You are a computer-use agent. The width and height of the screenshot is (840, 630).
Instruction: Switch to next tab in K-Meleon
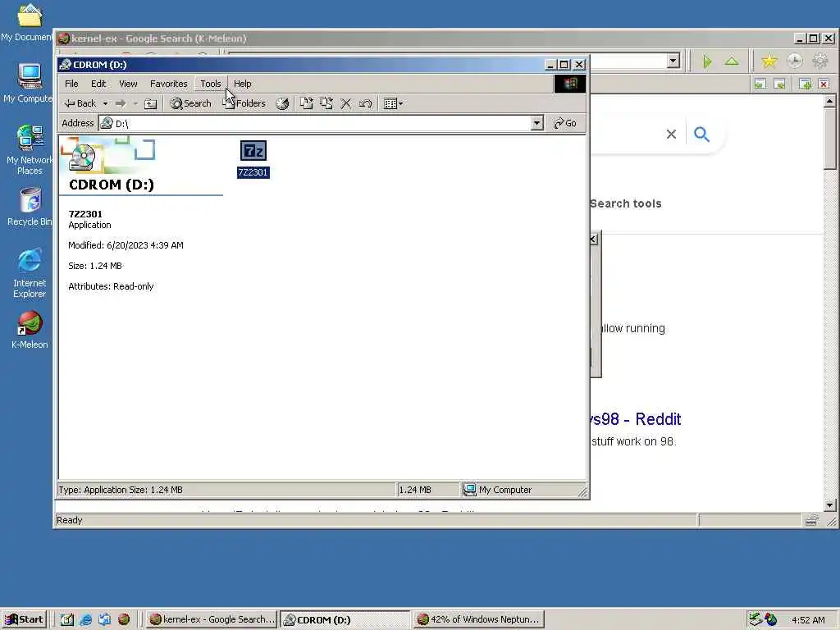click(780, 84)
